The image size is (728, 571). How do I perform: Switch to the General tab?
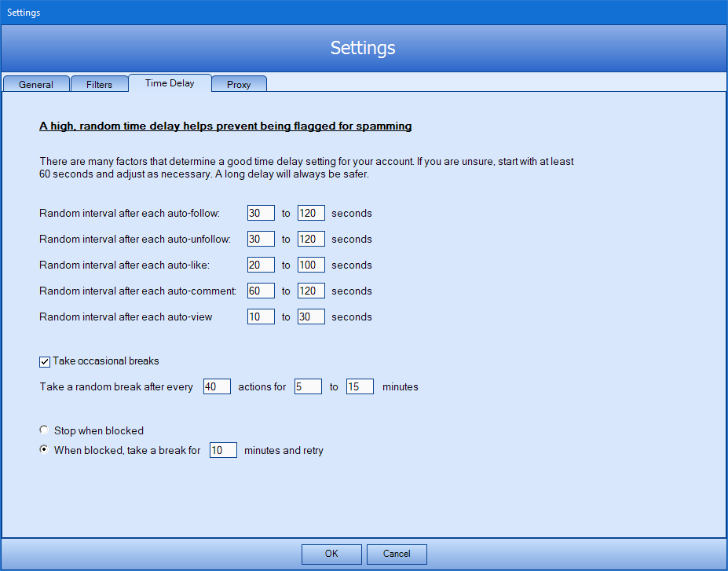tap(36, 84)
